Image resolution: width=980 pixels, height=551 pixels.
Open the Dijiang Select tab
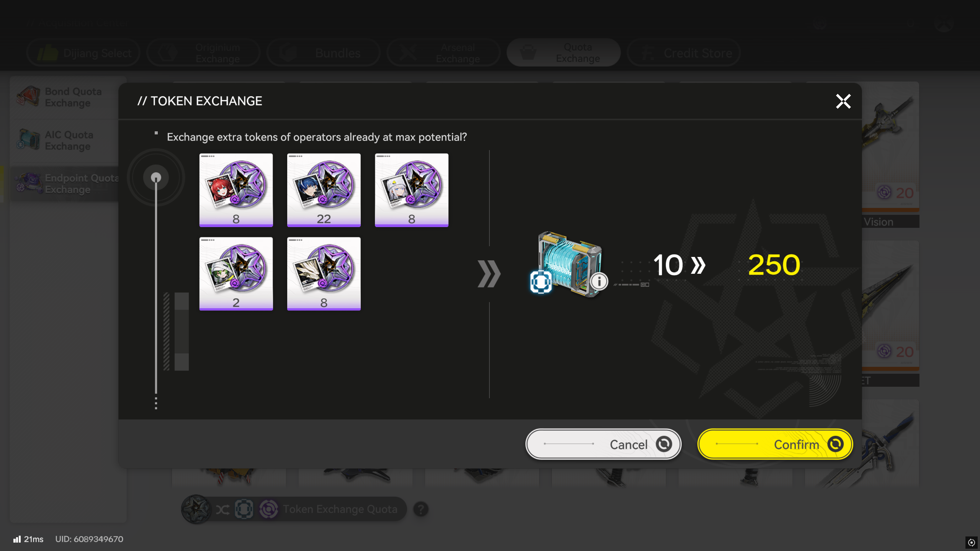[83, 53]
